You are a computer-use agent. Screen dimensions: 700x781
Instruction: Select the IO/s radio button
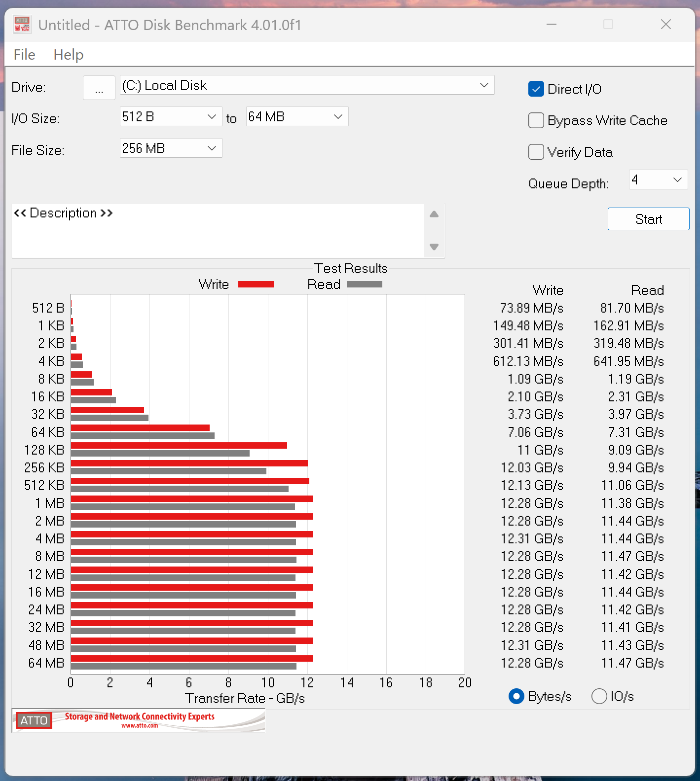pos(599,697)
